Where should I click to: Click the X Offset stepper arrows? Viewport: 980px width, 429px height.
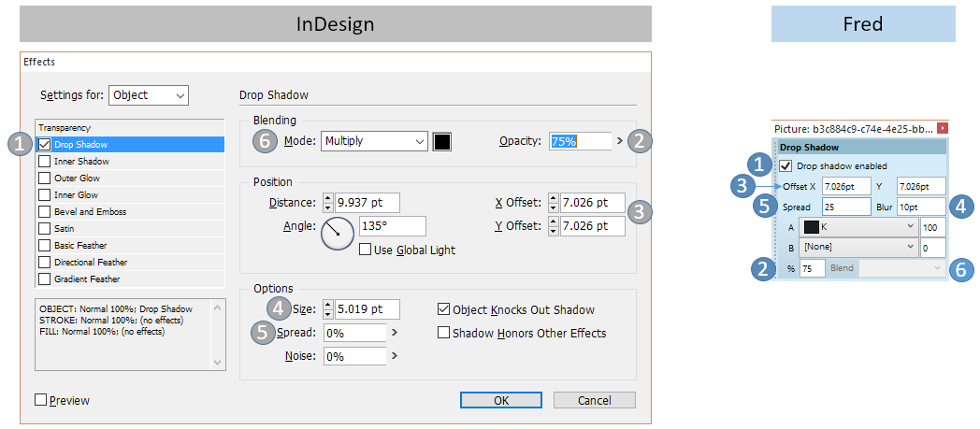click(x=554, y=203)
